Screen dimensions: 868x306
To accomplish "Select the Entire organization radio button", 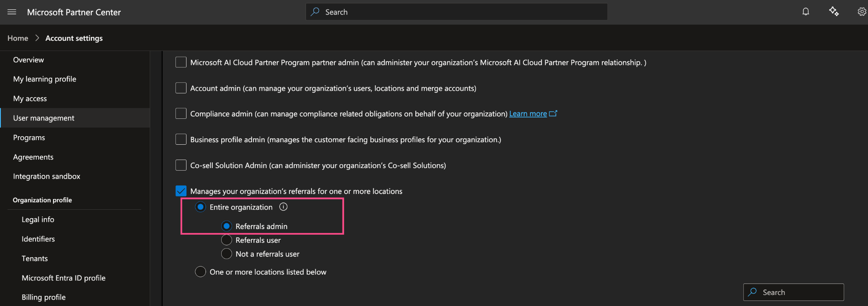I will 200,207.
